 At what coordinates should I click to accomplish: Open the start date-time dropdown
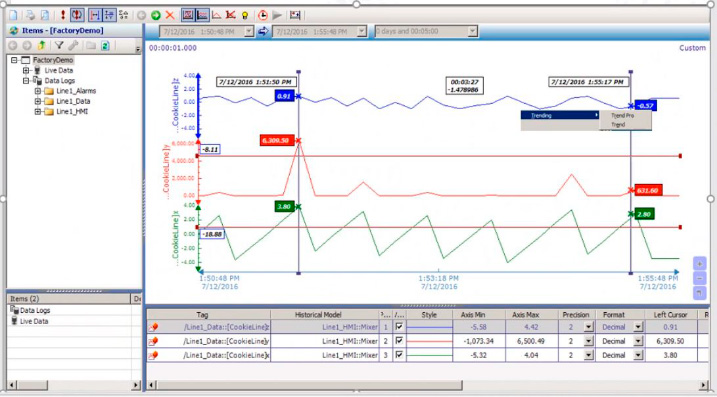pyautogui.click(x=249, y=32)
